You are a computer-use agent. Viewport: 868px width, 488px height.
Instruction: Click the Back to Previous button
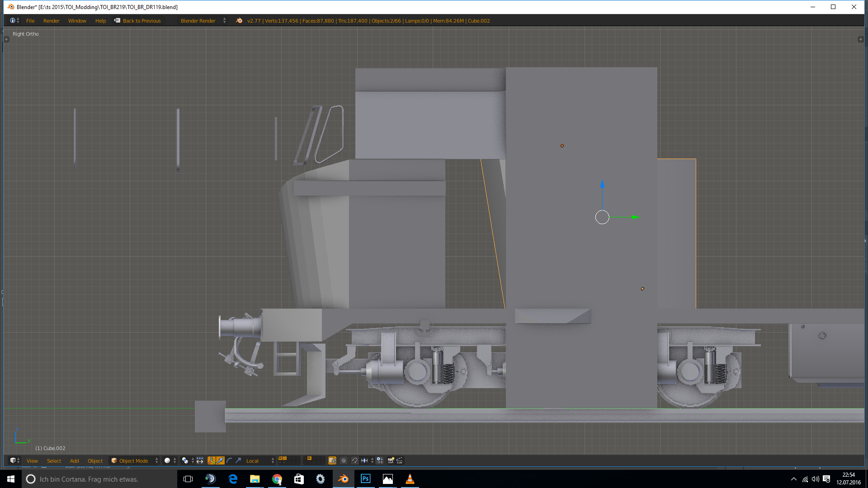pos(137,21)
